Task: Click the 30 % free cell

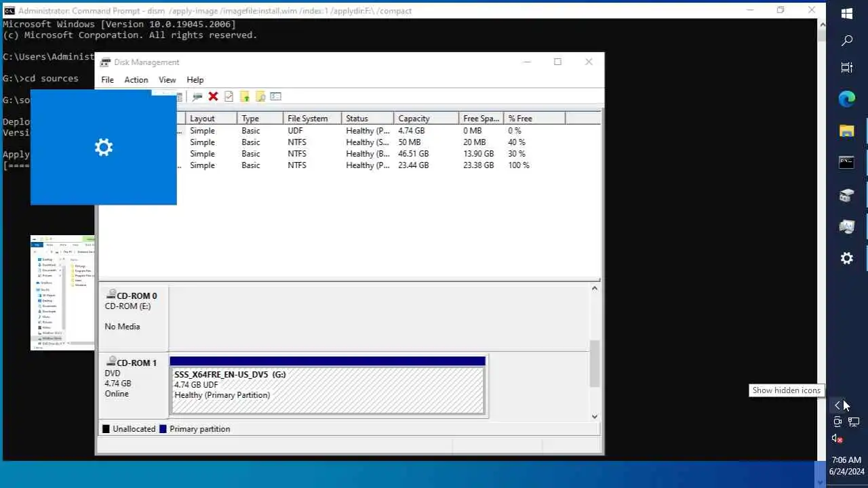Action: (x=517, y=154)
